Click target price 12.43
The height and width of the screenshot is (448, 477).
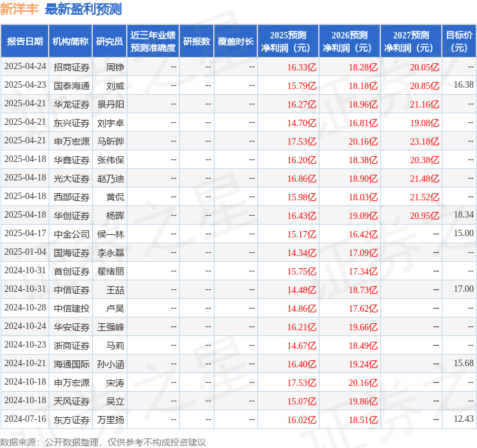(464, 419)
